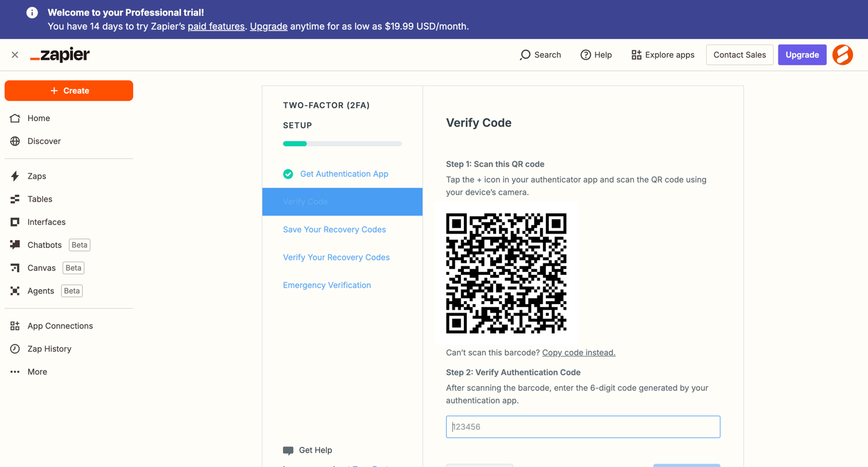
Task: Select Save Your Recovery Codes step
Action: coord(334,229)
